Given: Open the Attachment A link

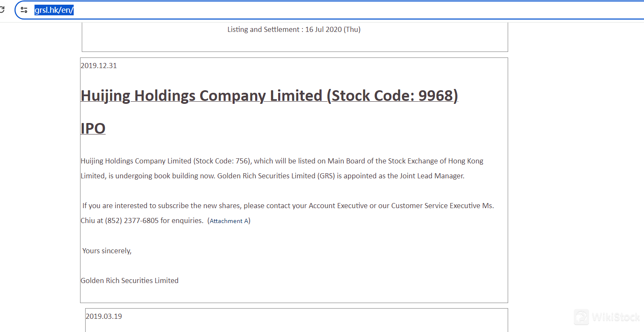Looking at the screenshot, I should [229, 221].
